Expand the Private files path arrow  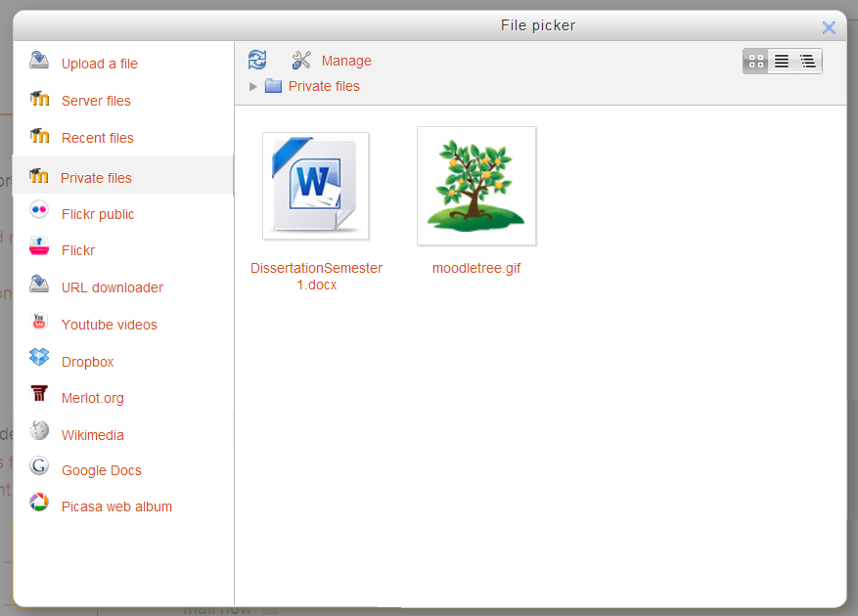pos(253,86)
